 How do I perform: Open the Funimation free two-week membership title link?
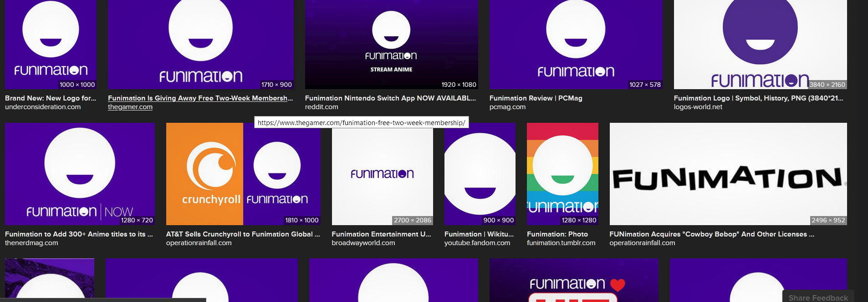(x=200, y=98)
